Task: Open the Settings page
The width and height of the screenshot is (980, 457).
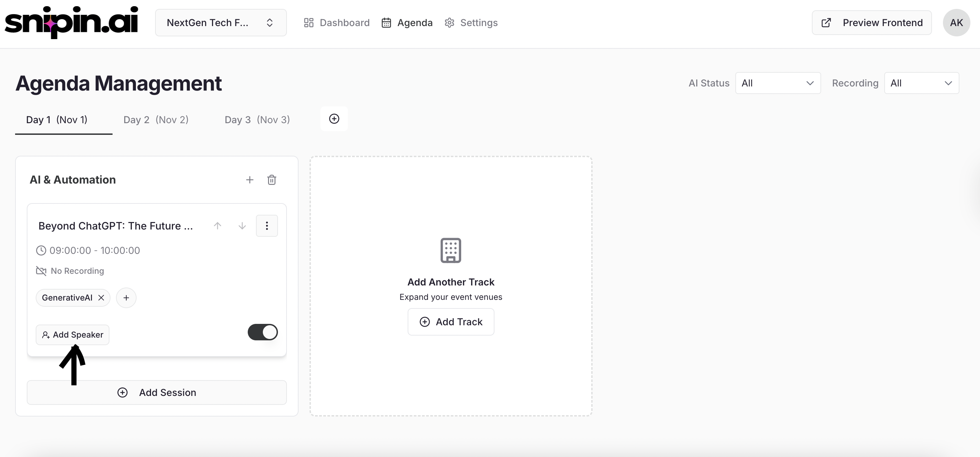Action: tap(471, 23)
